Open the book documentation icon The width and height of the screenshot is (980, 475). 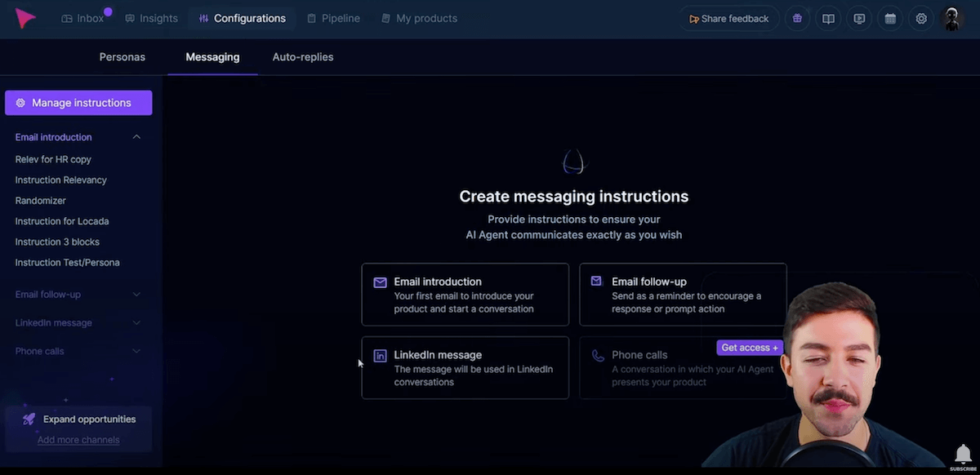click(x=828, y=19)
